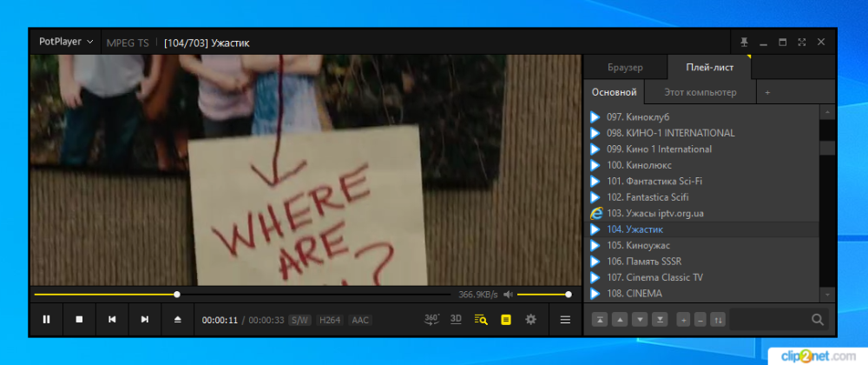Screen dimensions: 868x365
Task: Click the eject/open file button
Action: tap(178, 320)
